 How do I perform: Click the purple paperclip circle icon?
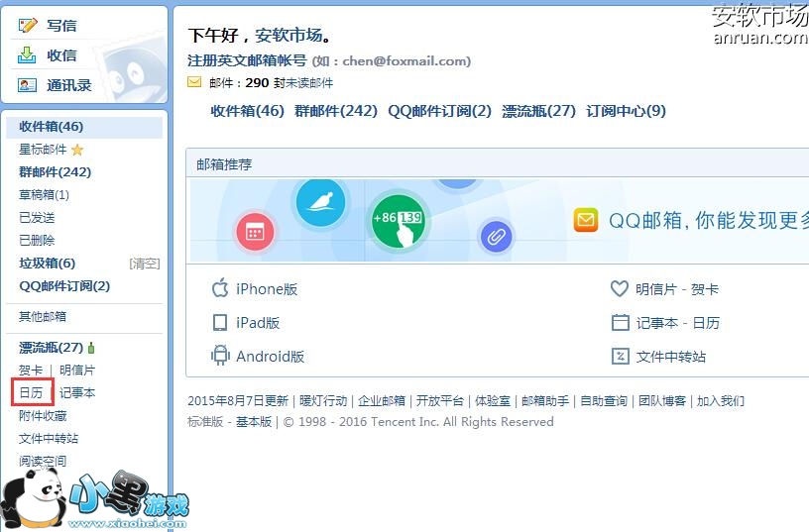496,237
